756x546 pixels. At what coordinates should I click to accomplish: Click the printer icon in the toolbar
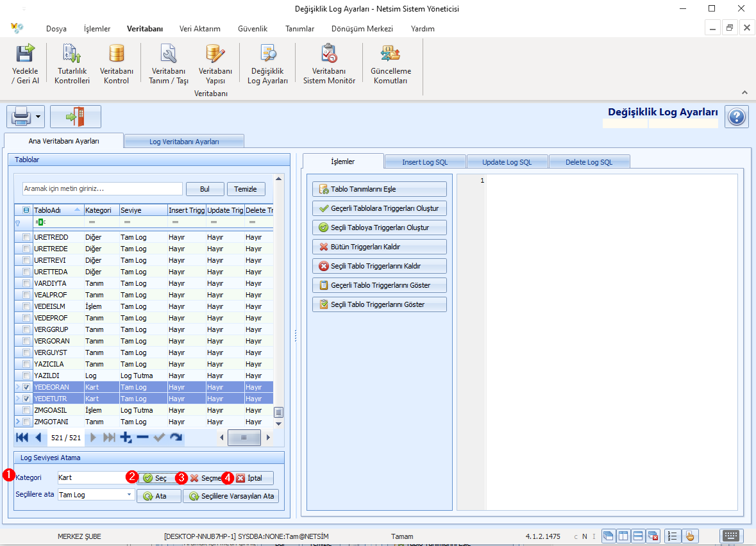point(21,116)
